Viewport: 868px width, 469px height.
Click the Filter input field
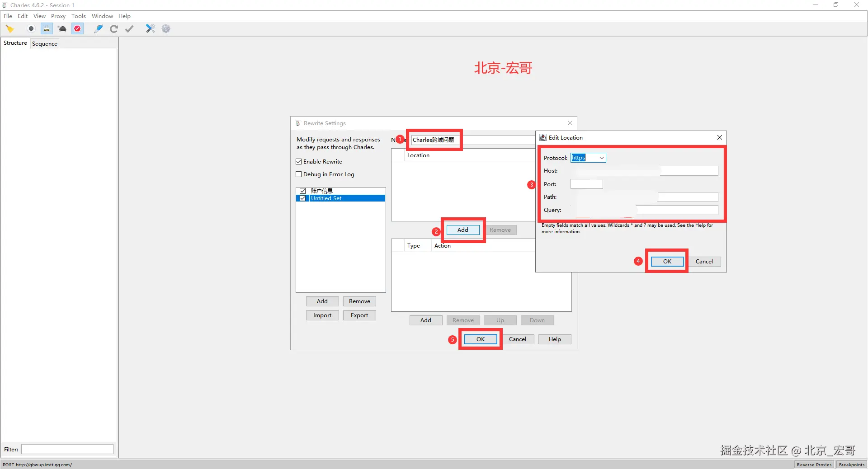[67, 449]
